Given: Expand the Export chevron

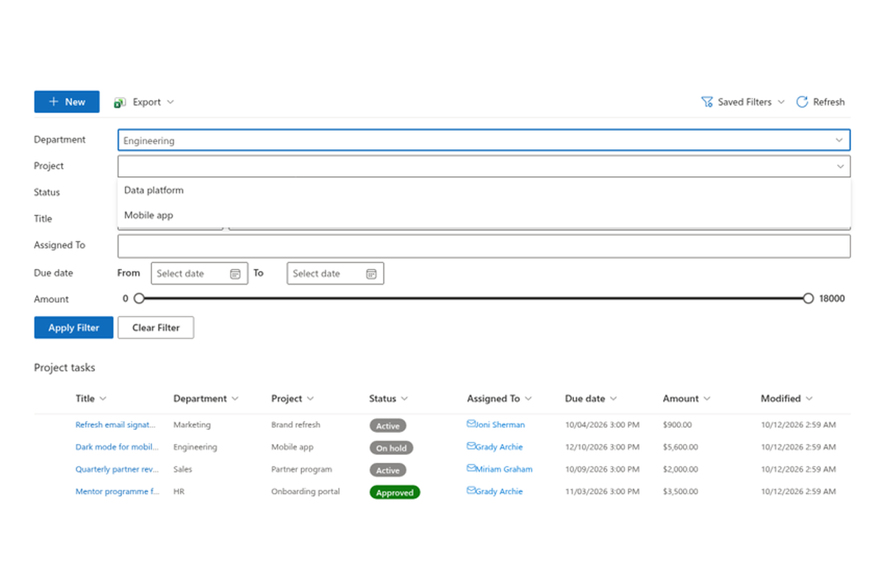Looking at the screenshot, I should [171, 102].
